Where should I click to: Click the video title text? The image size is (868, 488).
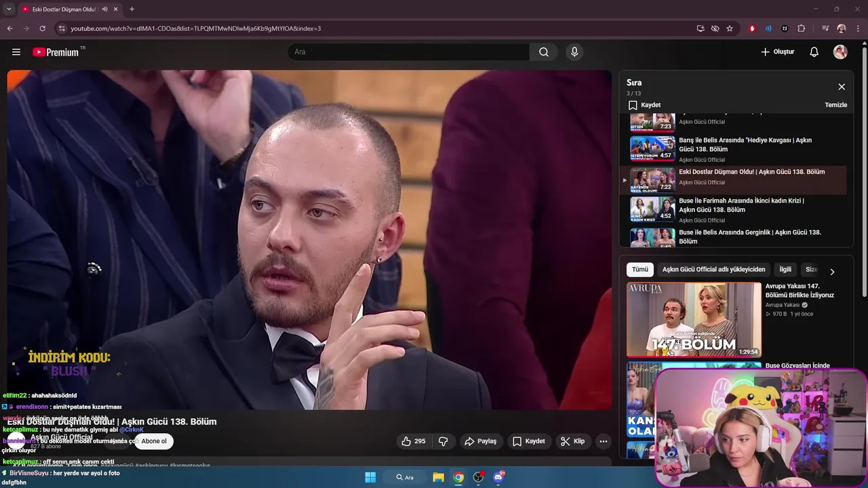pyautogui.click(x=112, y=422)
